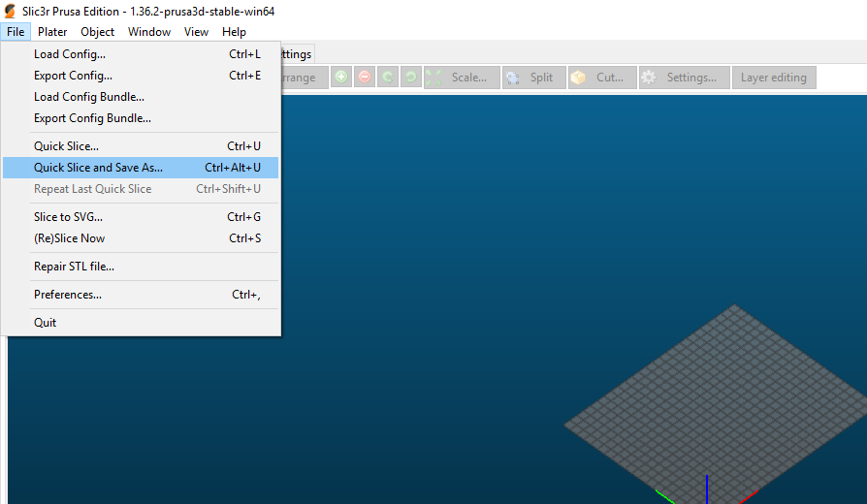Viewport: 867px width, 504px height.
Task: Select Quit from File menu
Action: (x=141, y=323)
